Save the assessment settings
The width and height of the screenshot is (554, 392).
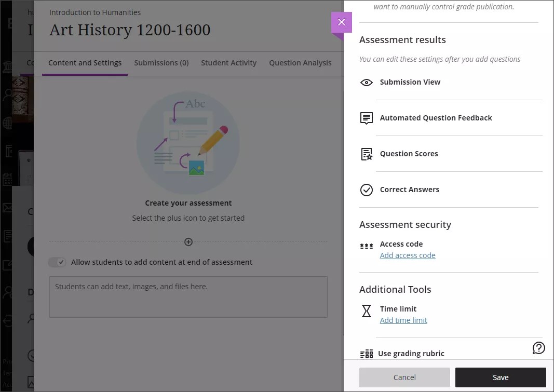click(x=500, y=377)
